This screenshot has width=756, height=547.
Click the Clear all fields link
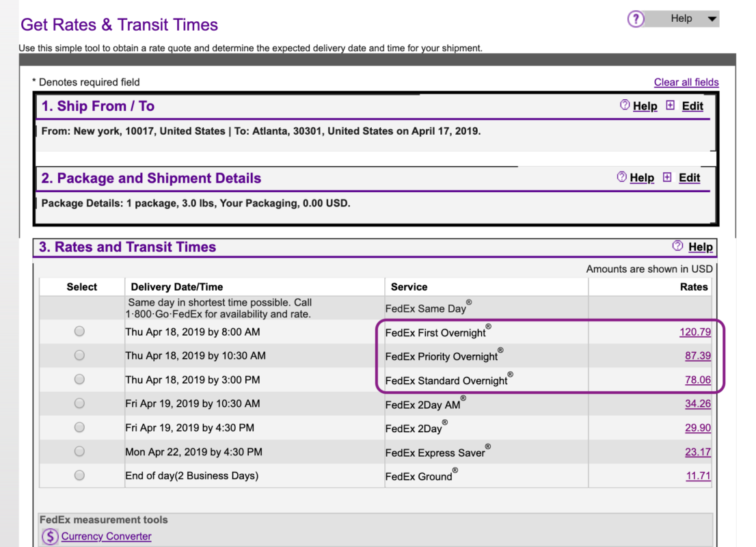pyautogui.click(x=686, y=82)
